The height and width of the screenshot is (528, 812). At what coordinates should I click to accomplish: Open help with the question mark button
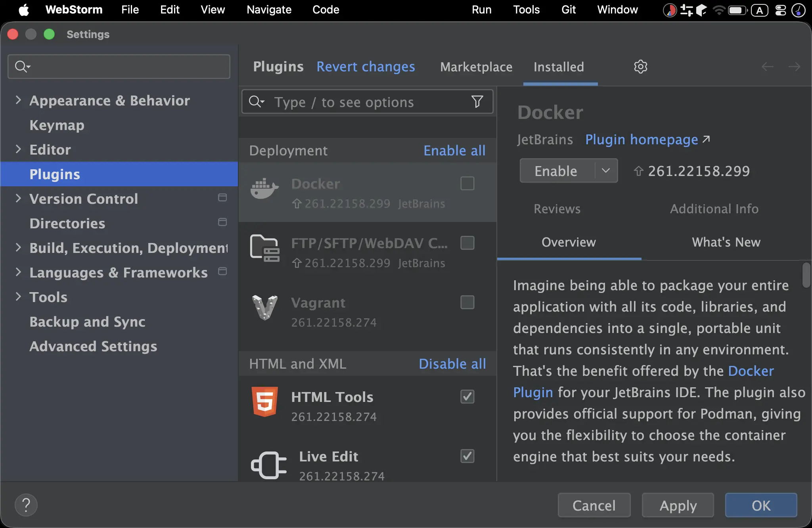pyautogui.click(x=26, y=505)
